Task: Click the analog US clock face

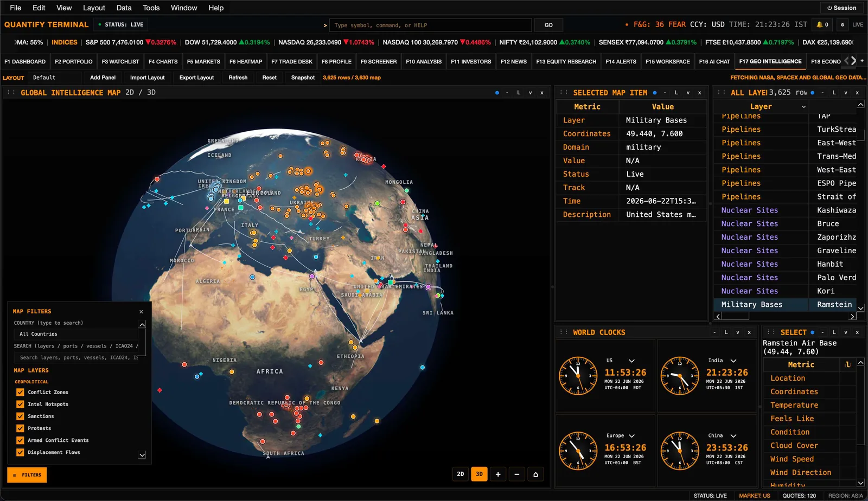Action: pos(578,376)
